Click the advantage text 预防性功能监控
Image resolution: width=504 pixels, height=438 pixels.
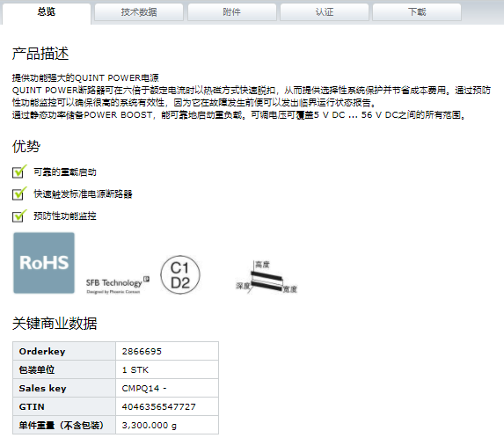(x=65, y=216)
